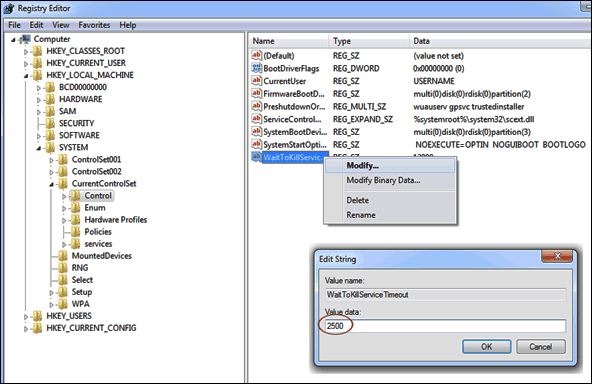Viewport: 592px width, 384px height.
Task: Click the string icon beside (Default) value
Action: click(x=257, y=56)
